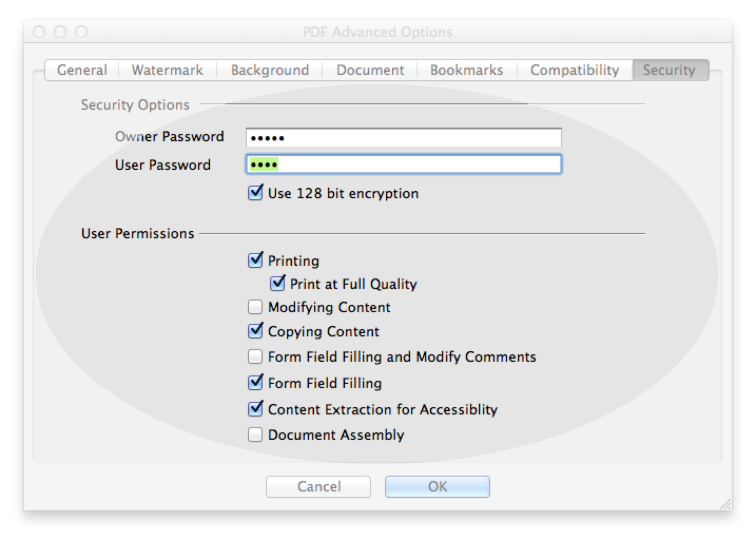This screenshot has width=756, height=541.
Task: Click the 'Owner Password' label
Action: coord(169,137)
